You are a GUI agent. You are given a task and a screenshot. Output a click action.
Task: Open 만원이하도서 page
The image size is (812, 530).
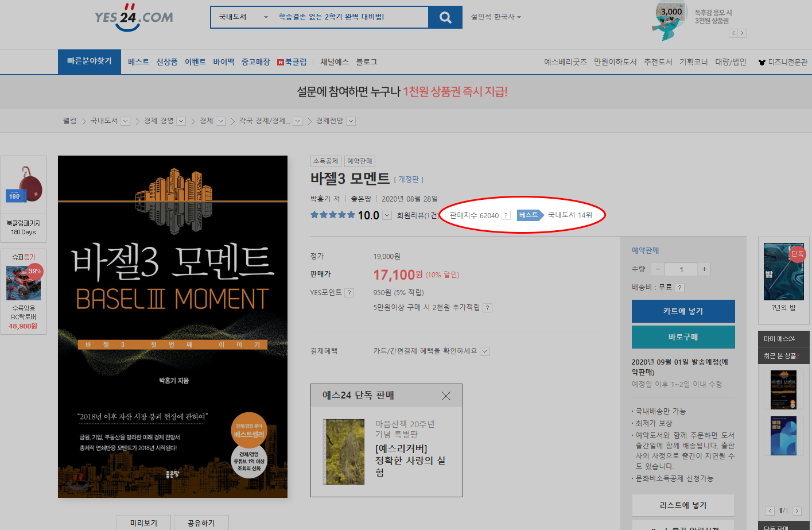click(x=615, y=62)
